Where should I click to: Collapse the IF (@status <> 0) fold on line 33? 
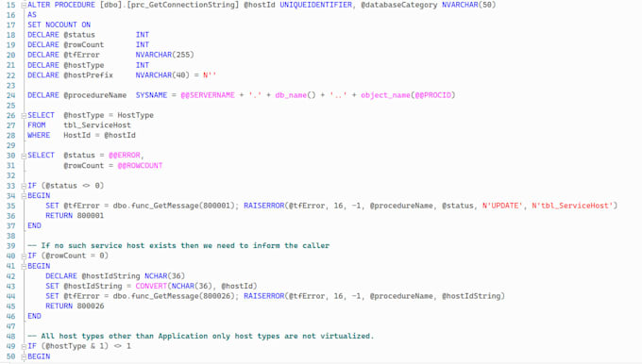click(24, 186)
